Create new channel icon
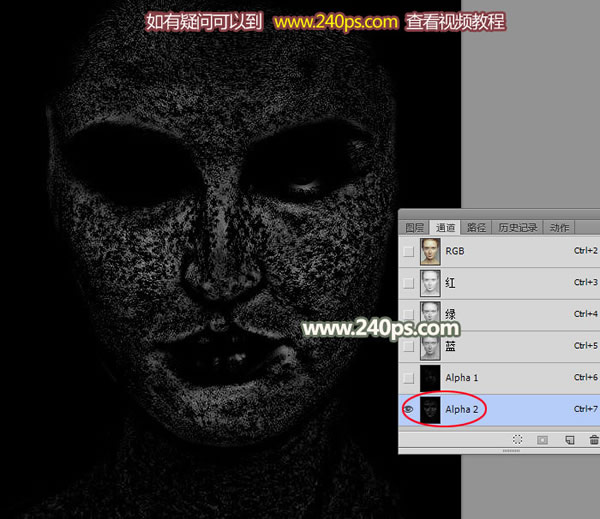This screenshot has height=519, width=600. 570,440
